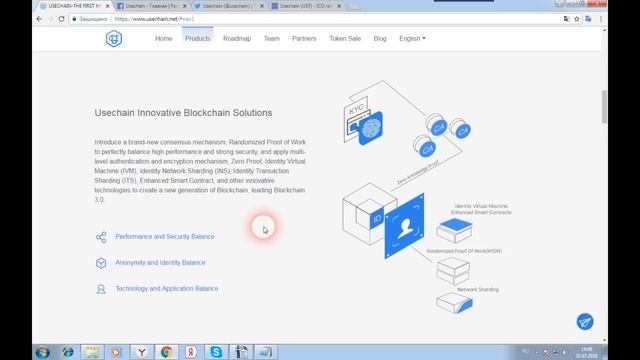Click the 'Enhanced Smart Contracts' diagram label
The width and height of the screenshot is (640, 360).
pyautogui.click(x=481, y=212)
